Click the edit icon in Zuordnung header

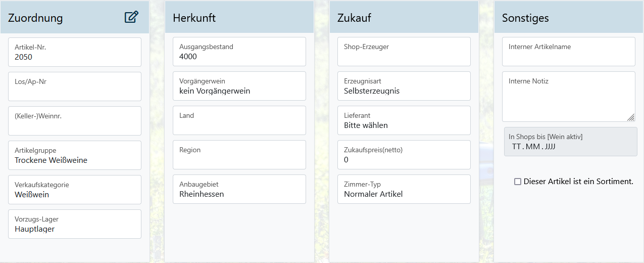pos(131,17)
